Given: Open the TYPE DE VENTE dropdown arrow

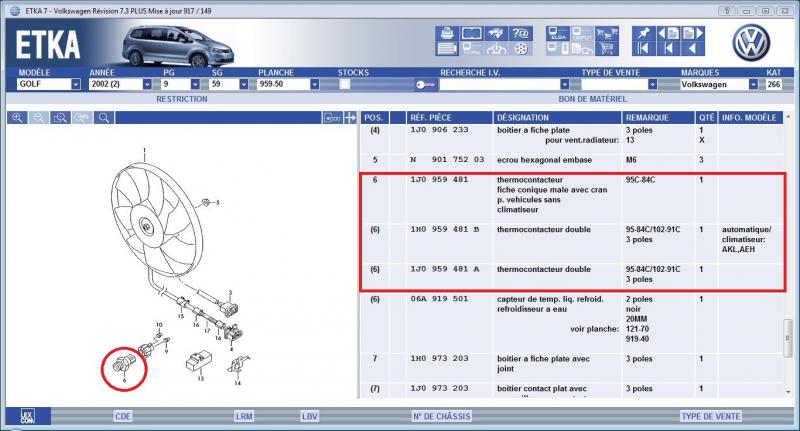Looking at the screenshot, I should coord(653,85).
